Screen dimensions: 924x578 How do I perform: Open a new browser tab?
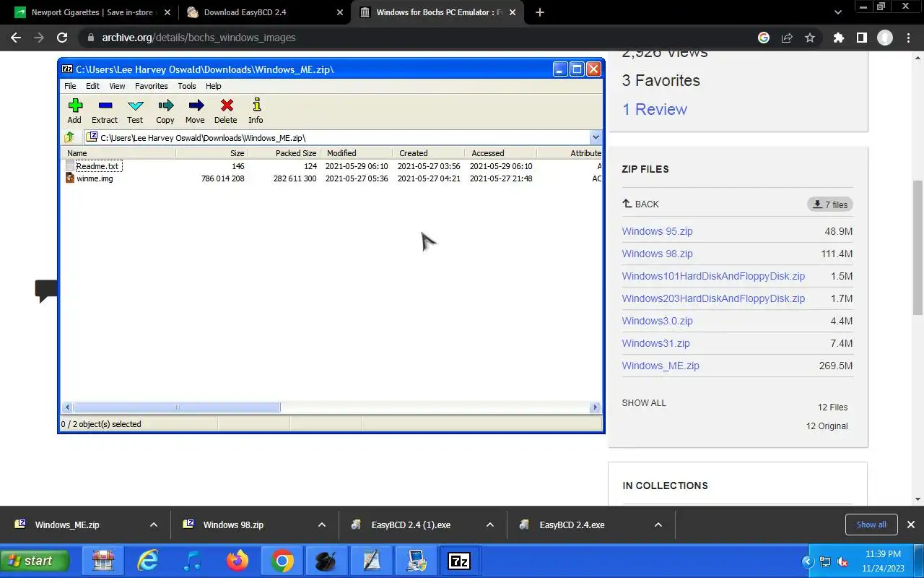540,12
